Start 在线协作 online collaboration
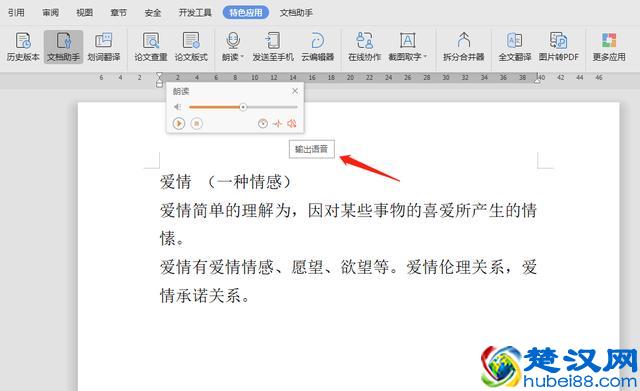This screenshot has height=391, width=640. [364, 47]
